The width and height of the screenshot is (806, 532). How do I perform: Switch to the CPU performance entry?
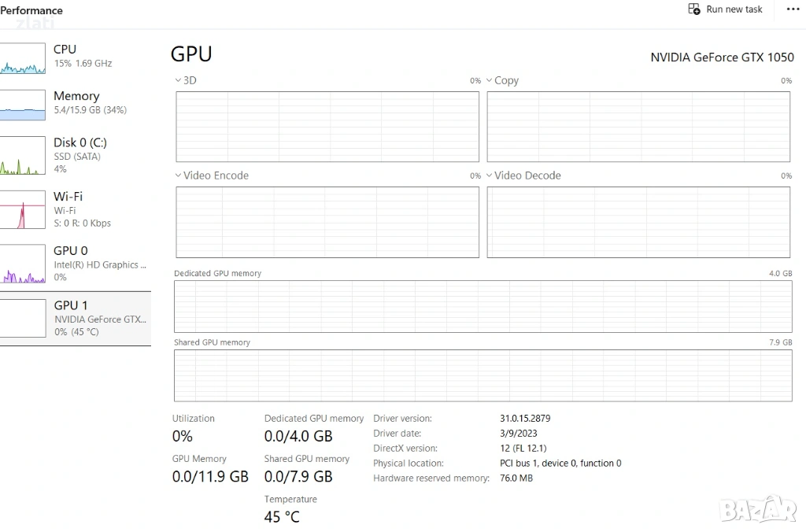(x=65, y=50)
